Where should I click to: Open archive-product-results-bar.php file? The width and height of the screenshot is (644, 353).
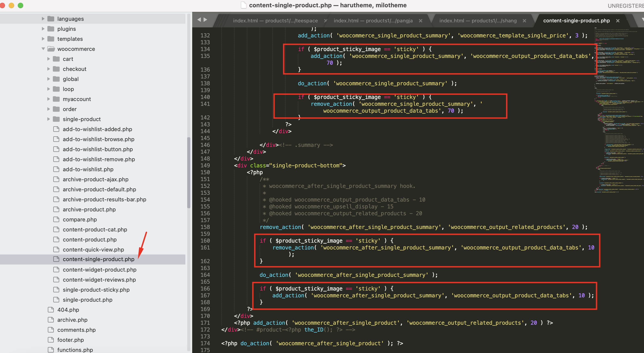coord(105,199)
